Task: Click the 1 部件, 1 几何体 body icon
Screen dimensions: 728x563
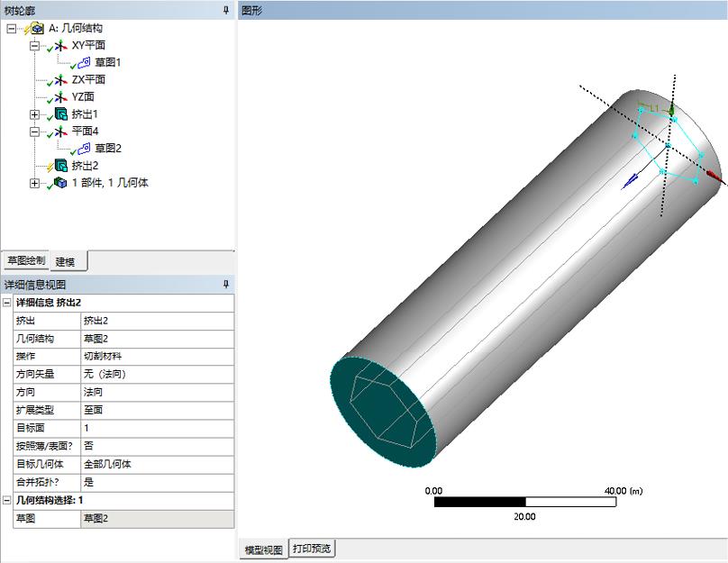Action: 61,183
